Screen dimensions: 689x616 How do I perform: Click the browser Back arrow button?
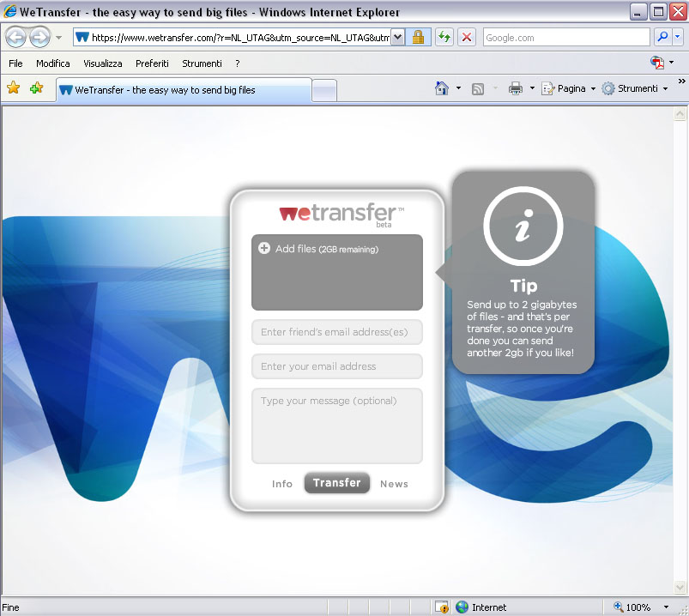point(16,38)
